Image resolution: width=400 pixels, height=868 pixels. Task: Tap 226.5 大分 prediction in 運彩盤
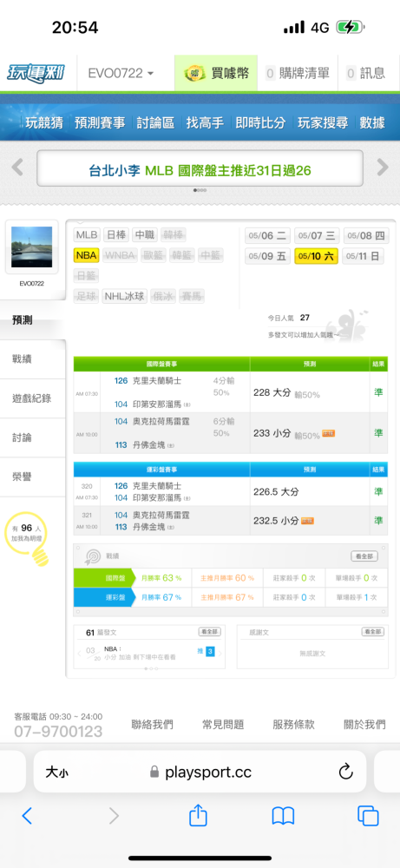click(x=276, y=491)
